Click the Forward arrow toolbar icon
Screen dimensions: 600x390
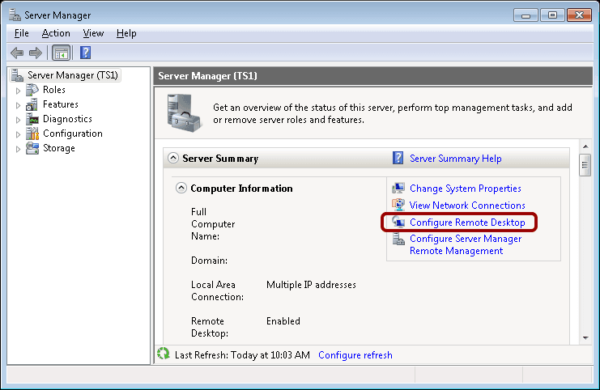click(x=36, y=53)
